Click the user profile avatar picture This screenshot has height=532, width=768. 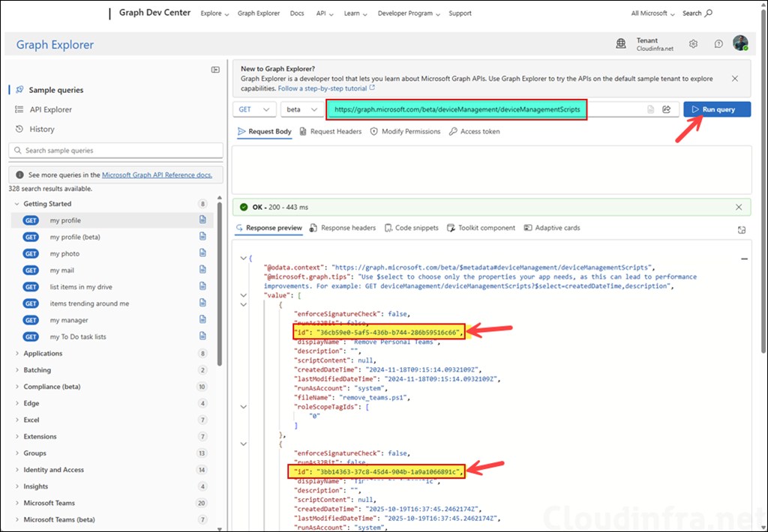740,43
